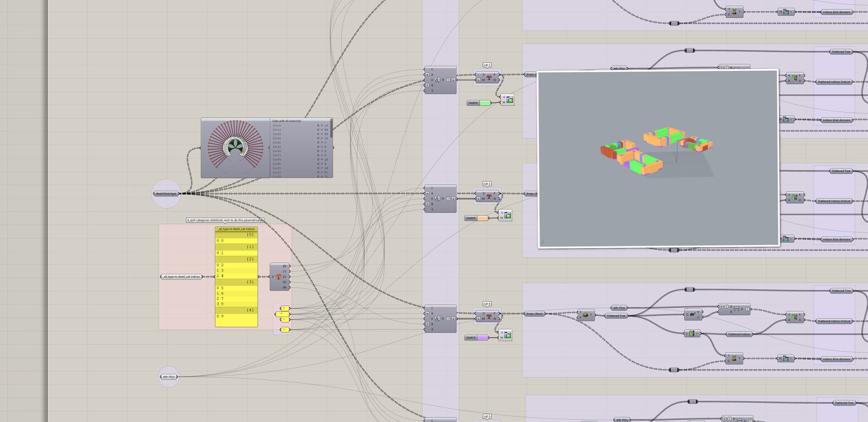Viewport: 868px width, 422px height.
Task: Click the Sort List component with green capsule icon
Action: coord(692,334)
